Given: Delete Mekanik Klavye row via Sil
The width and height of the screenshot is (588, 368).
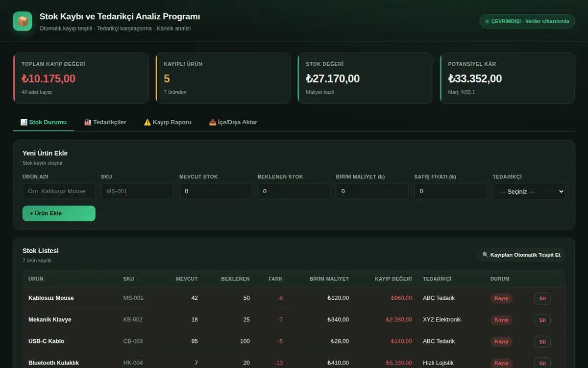Looking at the screenshot, I should pyautogui.click(x=542, y=320).
